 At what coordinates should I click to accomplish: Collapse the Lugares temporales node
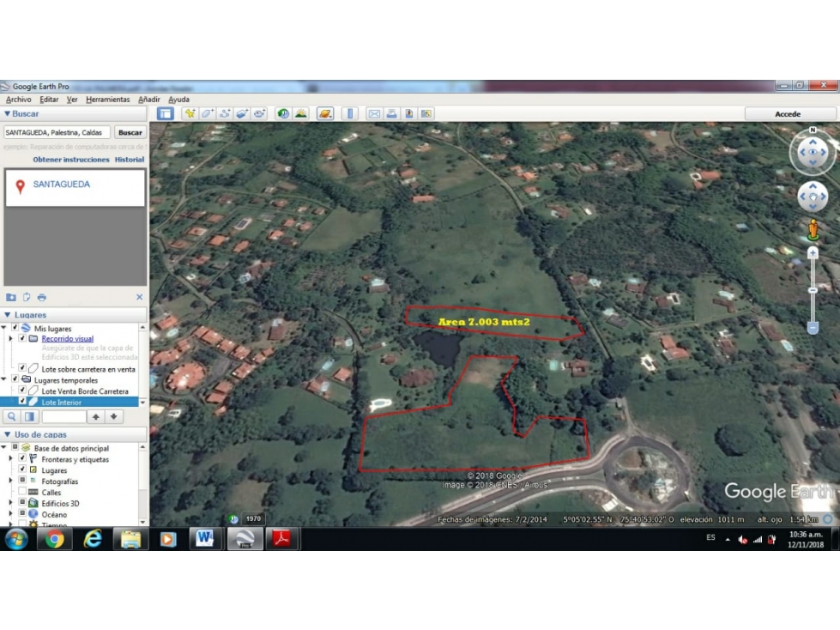(x=3, y=380)
